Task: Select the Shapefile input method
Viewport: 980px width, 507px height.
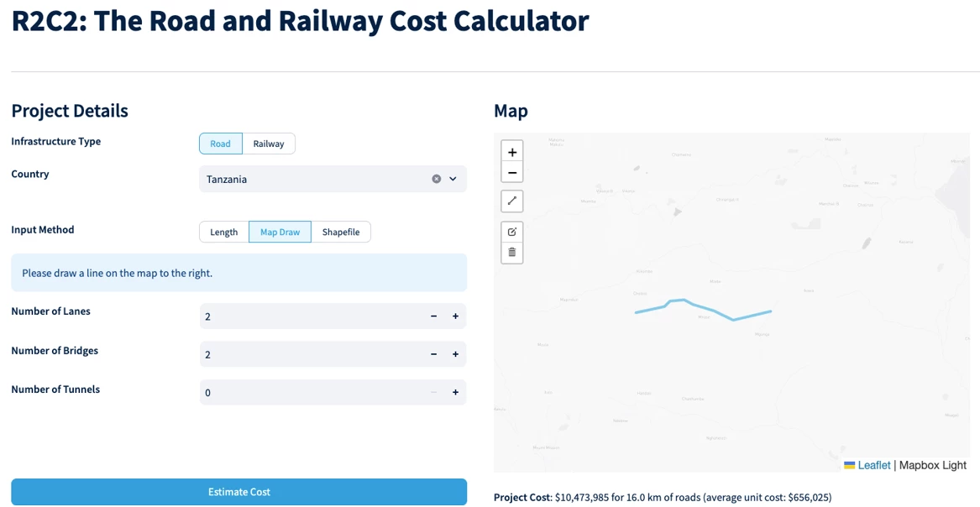Action: click(341, 232)
